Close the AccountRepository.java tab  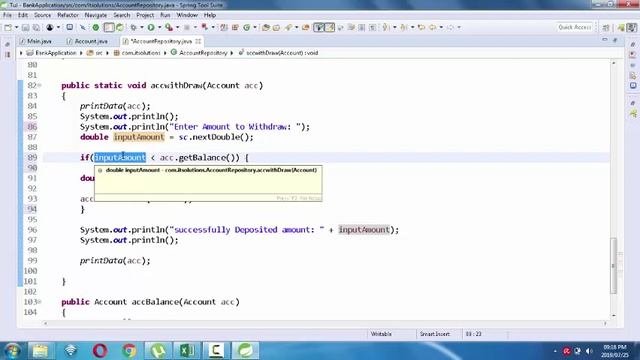tap(198, 41)
